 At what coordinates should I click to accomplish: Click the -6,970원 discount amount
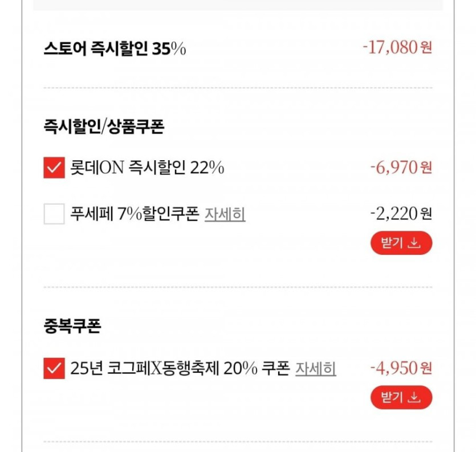pos(401,168)
